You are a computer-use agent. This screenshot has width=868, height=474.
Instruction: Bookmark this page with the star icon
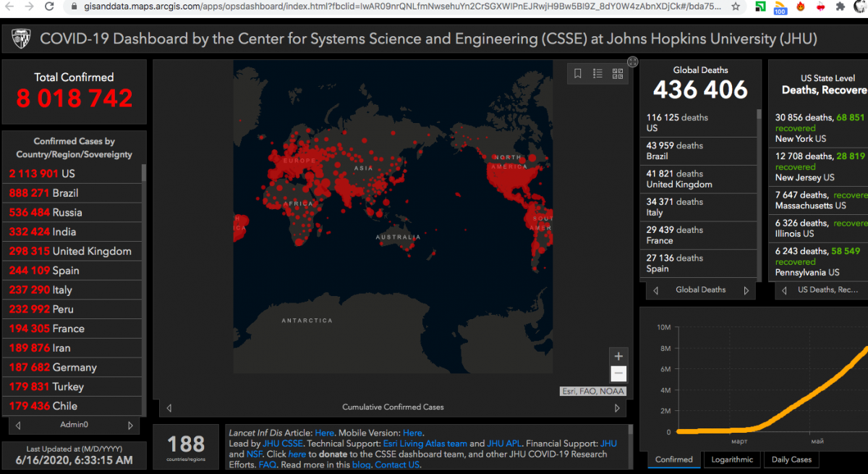point(736,7)
